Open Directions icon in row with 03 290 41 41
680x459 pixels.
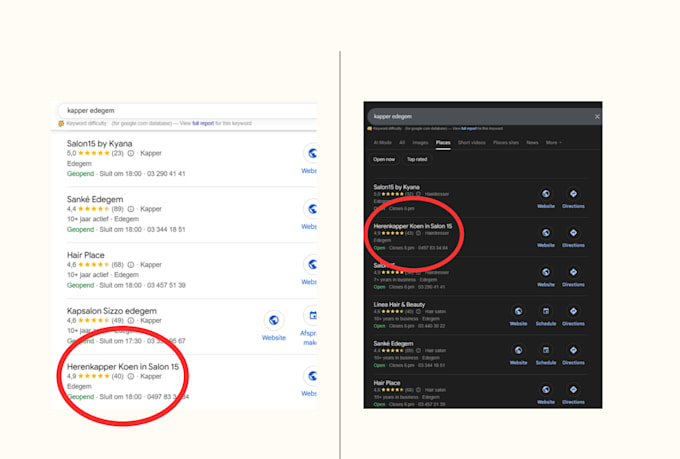573,272
